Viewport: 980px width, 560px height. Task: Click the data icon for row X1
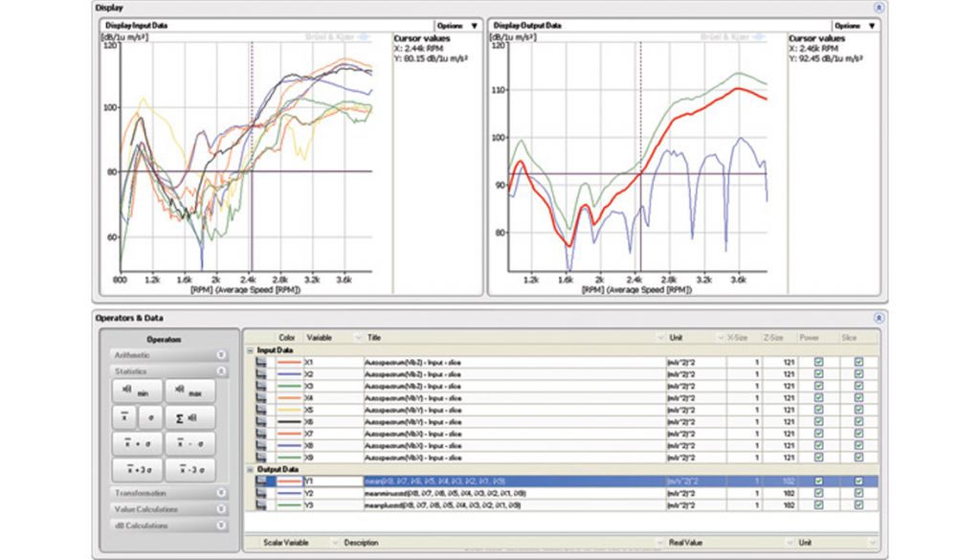[261, 363]
